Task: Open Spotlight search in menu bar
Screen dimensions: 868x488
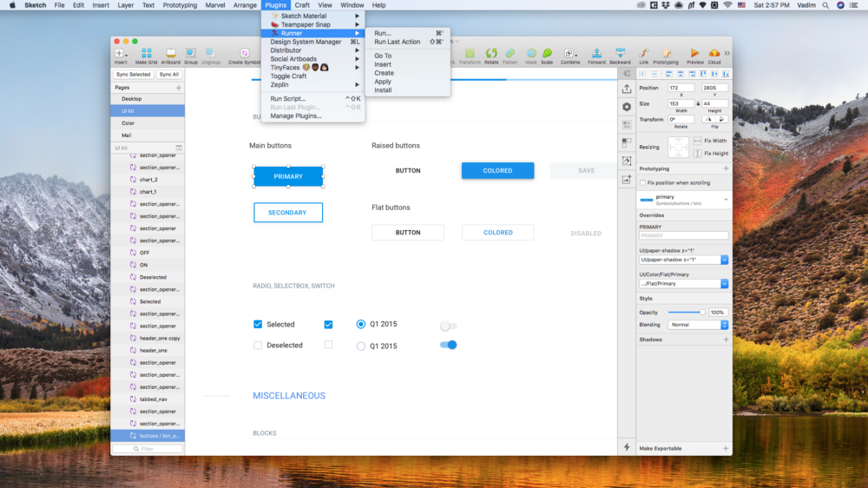Action: pos(825,5)
